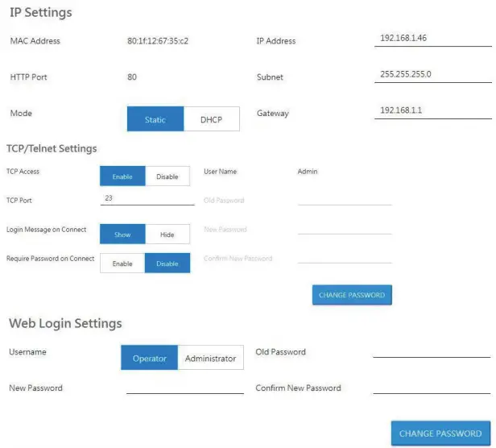The image size is (496, 448).
Task: Click Telnet CHANGE PASSWORD button
Action: (x=352, y=295)
